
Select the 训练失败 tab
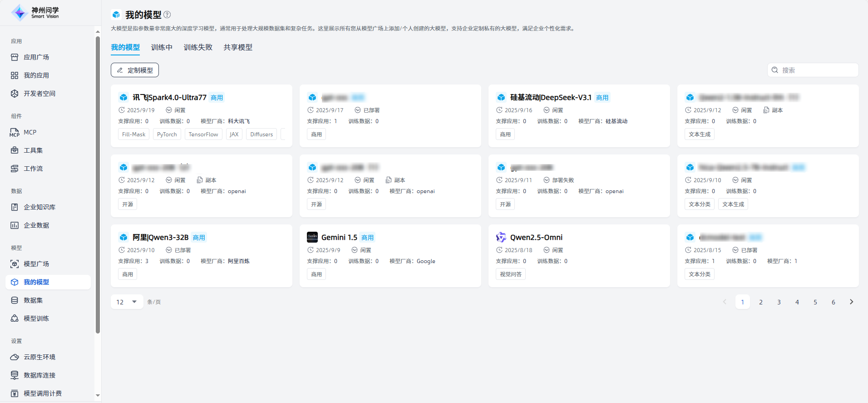(198, 47)
